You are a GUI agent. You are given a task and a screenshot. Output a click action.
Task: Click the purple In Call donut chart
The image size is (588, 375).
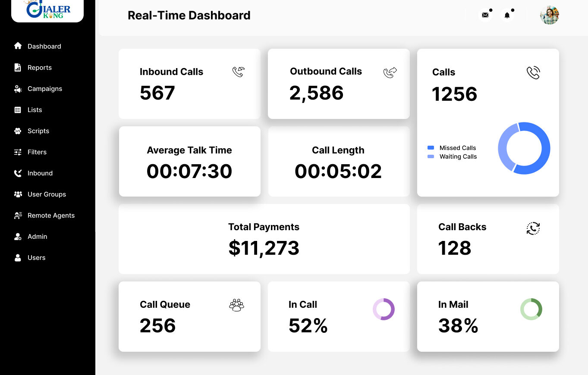(384, 309)
